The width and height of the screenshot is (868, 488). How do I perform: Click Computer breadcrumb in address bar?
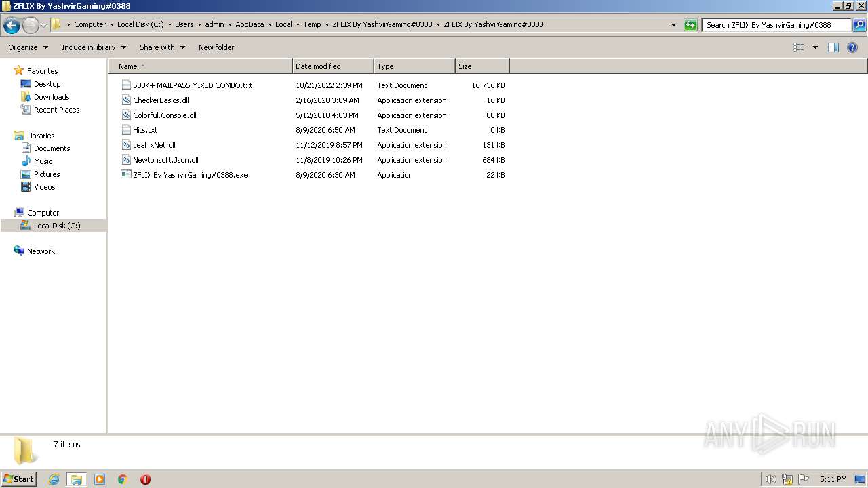[90, 24]
